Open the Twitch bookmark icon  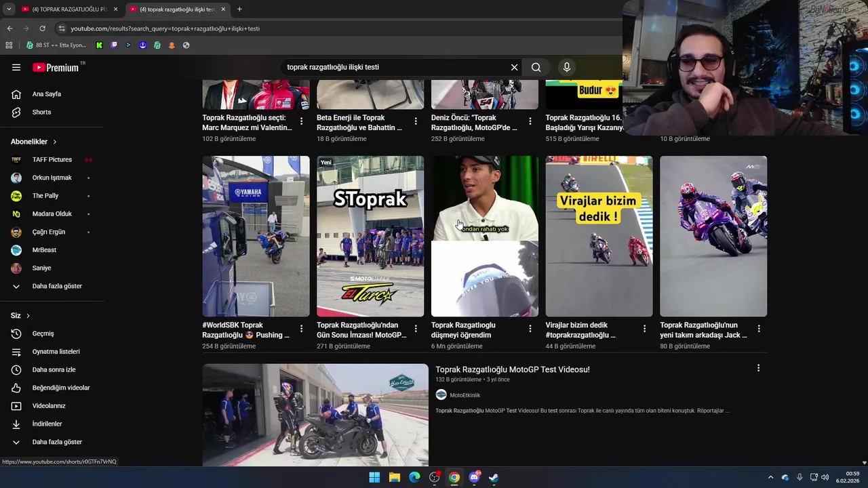114,45
